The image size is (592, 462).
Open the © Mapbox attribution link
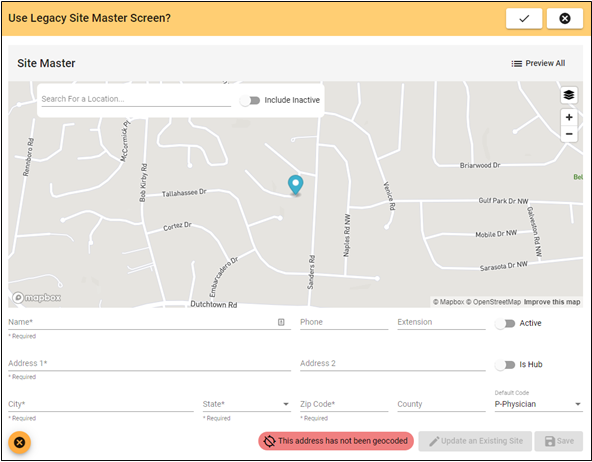[449, 302]
